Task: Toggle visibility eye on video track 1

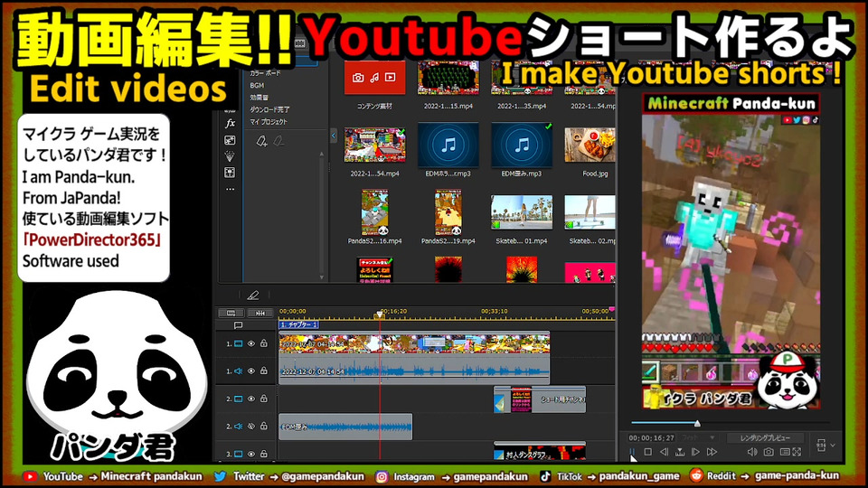Action: pos(251,343)
